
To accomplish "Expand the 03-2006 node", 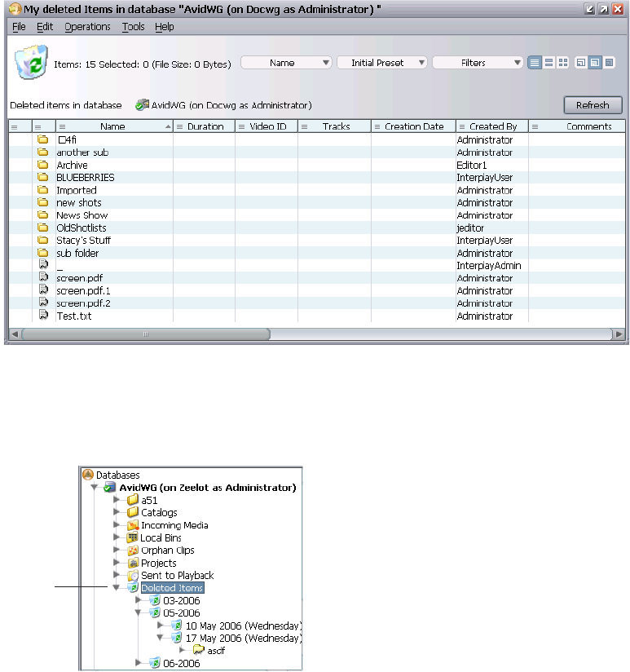I will (x=138, y=599).
